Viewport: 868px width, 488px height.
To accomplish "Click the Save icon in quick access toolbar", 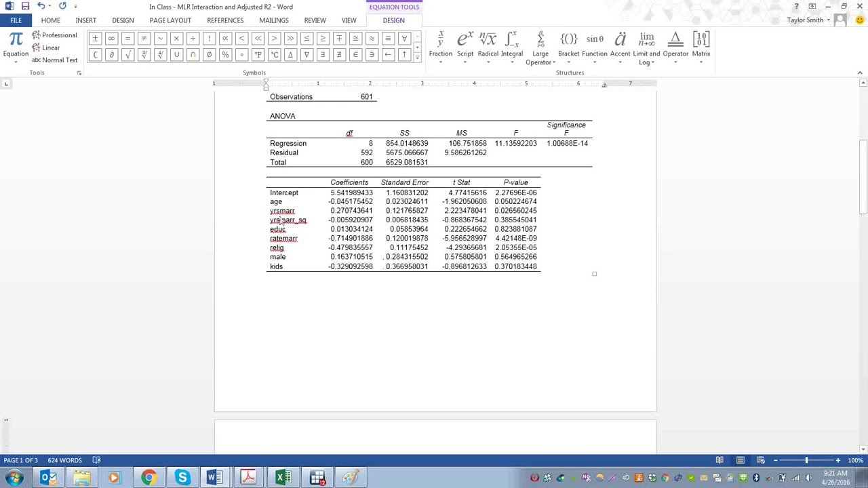I will [25, 6].
